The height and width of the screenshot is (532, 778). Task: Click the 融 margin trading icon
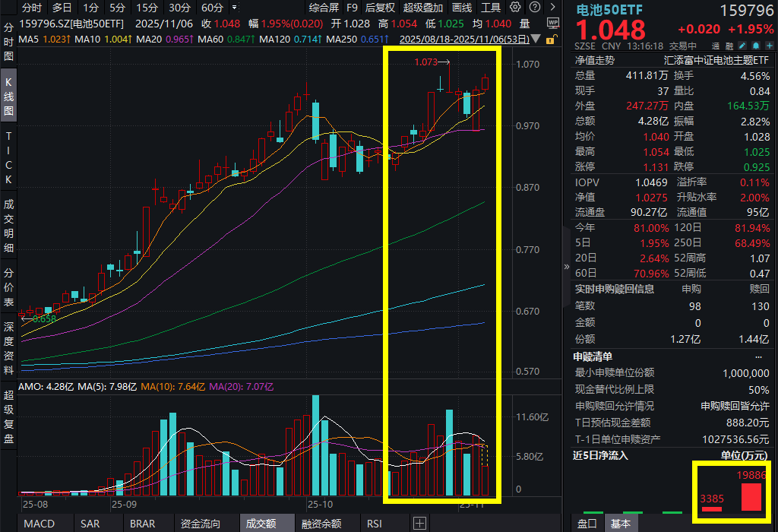tap(729, 46)
